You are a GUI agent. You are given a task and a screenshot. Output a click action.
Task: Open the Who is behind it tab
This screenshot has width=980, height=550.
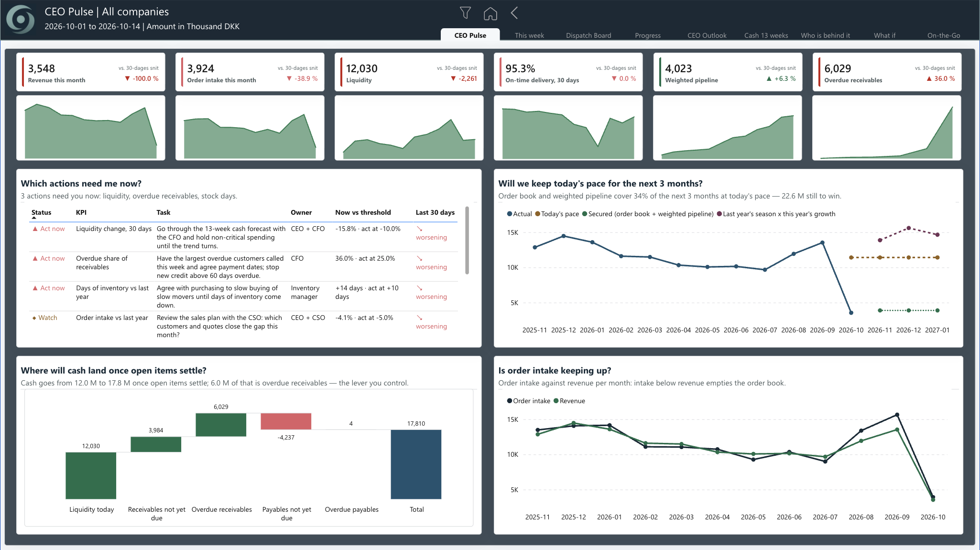click(x=825, y=35)
